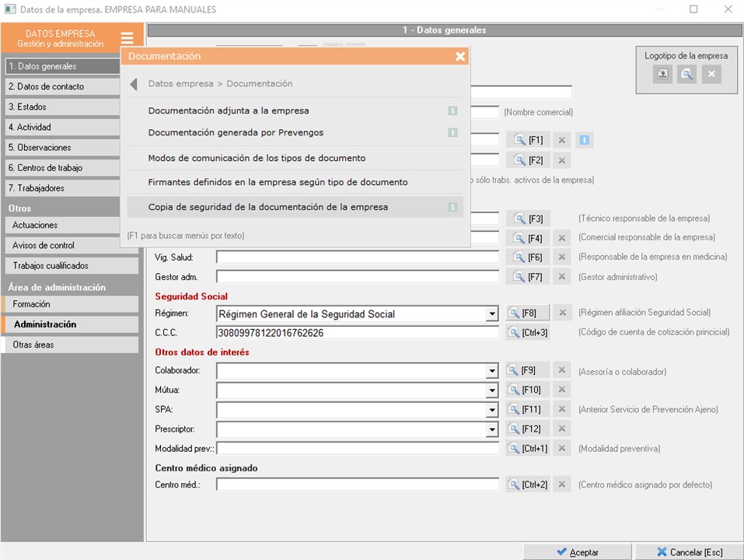Choose Copia de seguridad de la documentación
Screen dimensions: 744x560
pos(267,208)
